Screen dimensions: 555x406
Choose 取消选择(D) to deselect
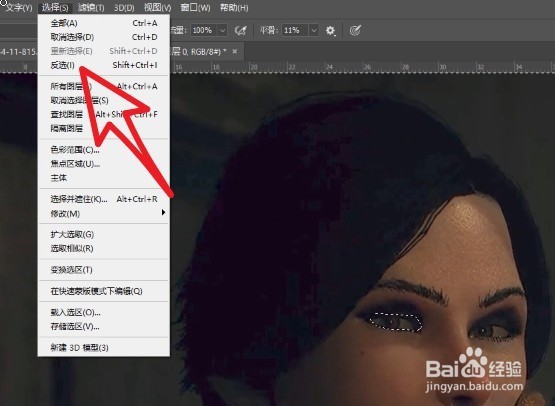tap(104, 37)
